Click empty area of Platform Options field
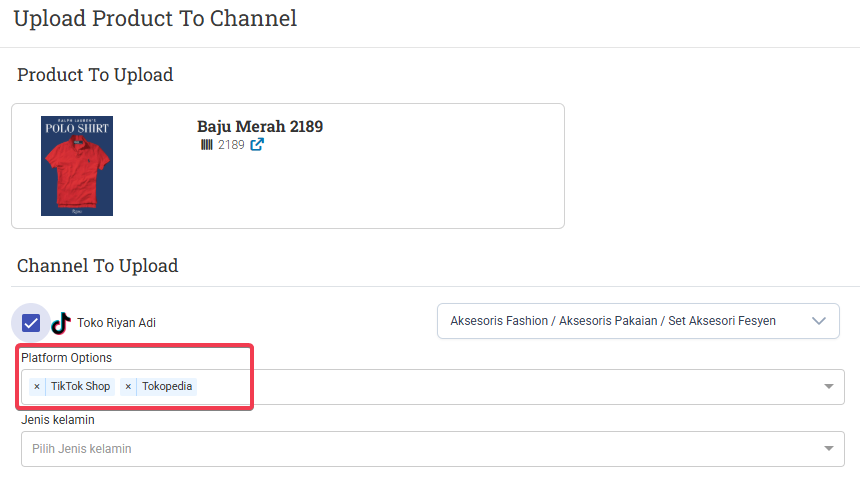This screenshot has height=482, width=860. 500,386
